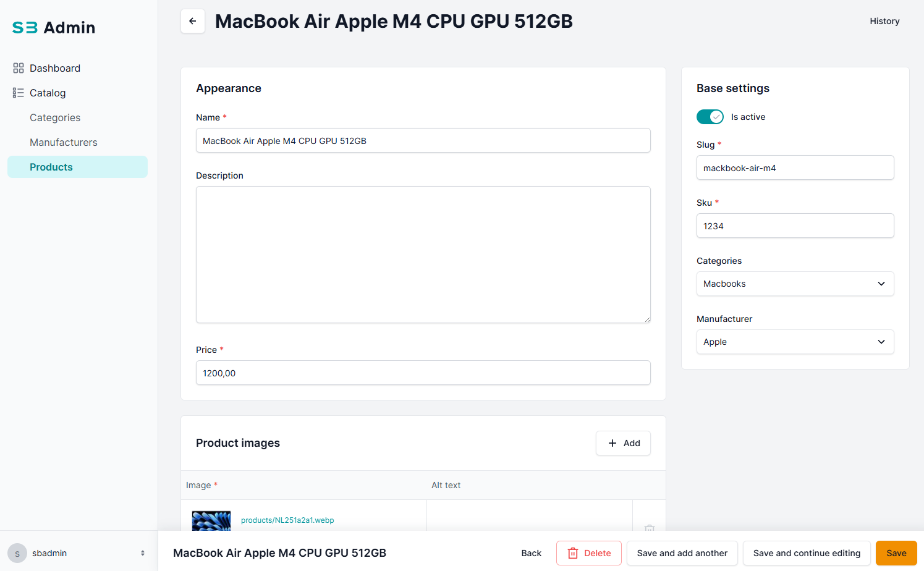Viewport: 924px width, 571px height.
Task: Remove the product image via the row trash icon
Action: (x=650, y=528)
